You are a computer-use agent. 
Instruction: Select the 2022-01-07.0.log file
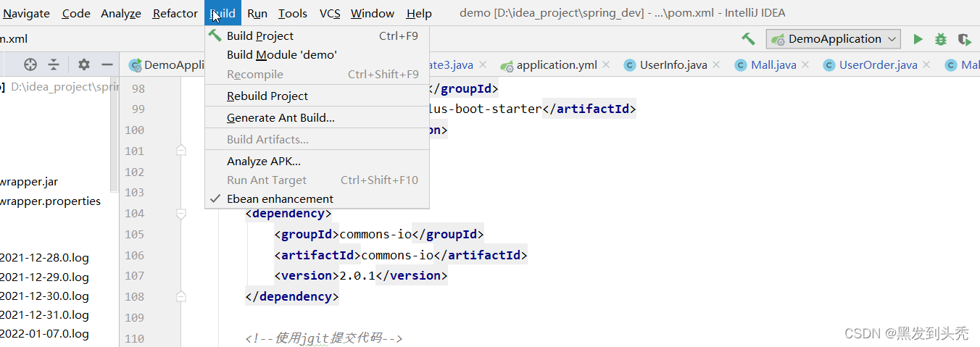(x=44, y=334)
